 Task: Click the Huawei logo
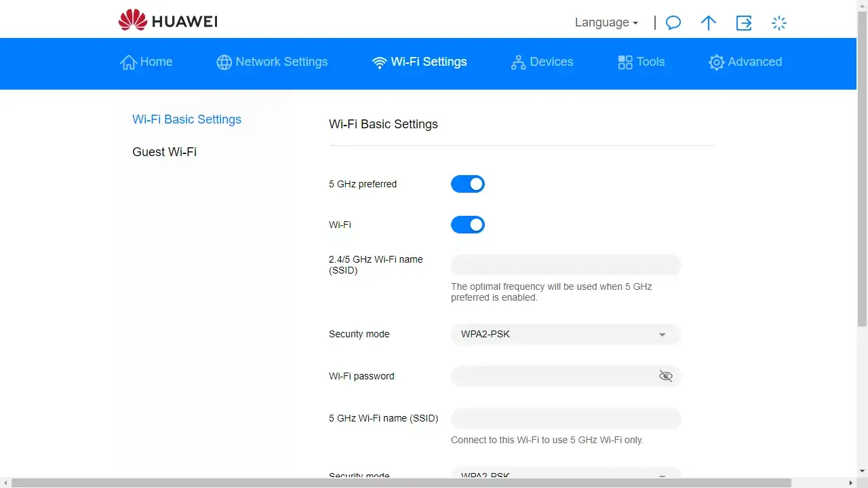pyautogui.click(x=167, y=21)
